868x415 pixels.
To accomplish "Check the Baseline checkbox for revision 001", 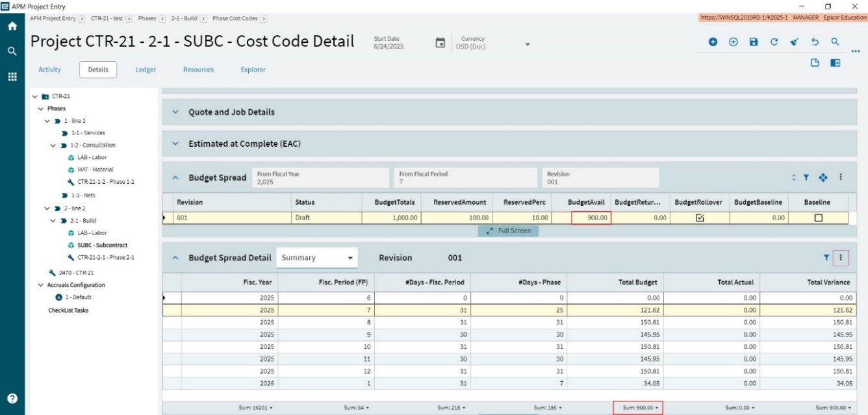I will tap(819, 218).
